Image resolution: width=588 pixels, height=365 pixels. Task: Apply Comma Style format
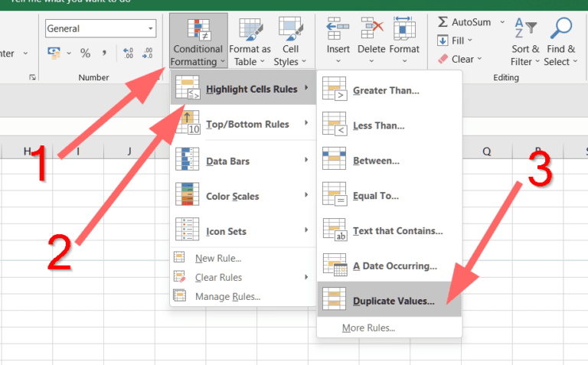click(104, 54)
